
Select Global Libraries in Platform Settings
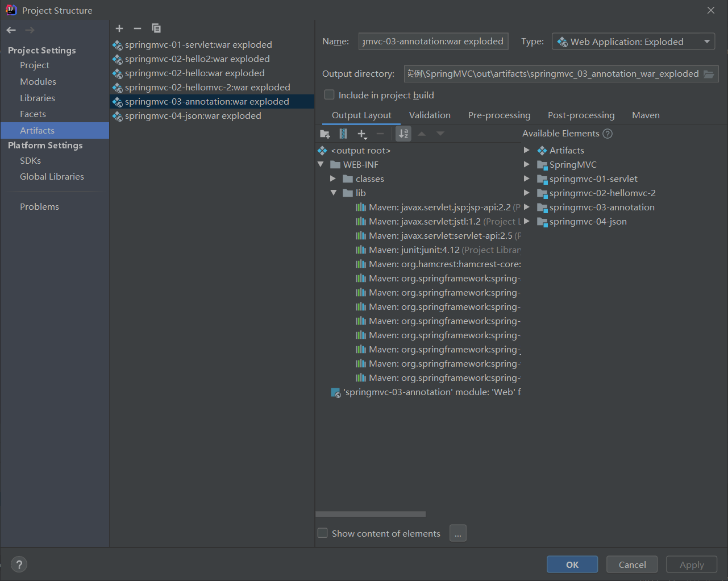[x=52, y=176]
